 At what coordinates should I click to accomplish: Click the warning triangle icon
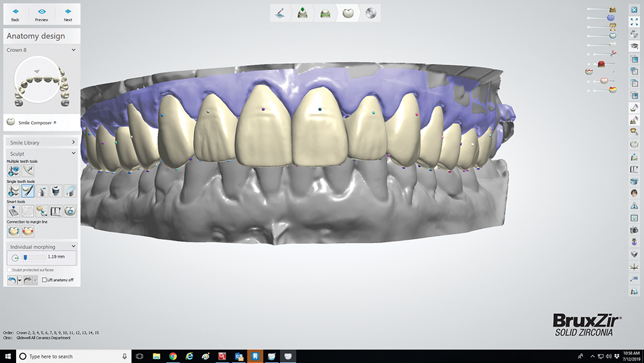pyautogui.click(x=634, y=206)
